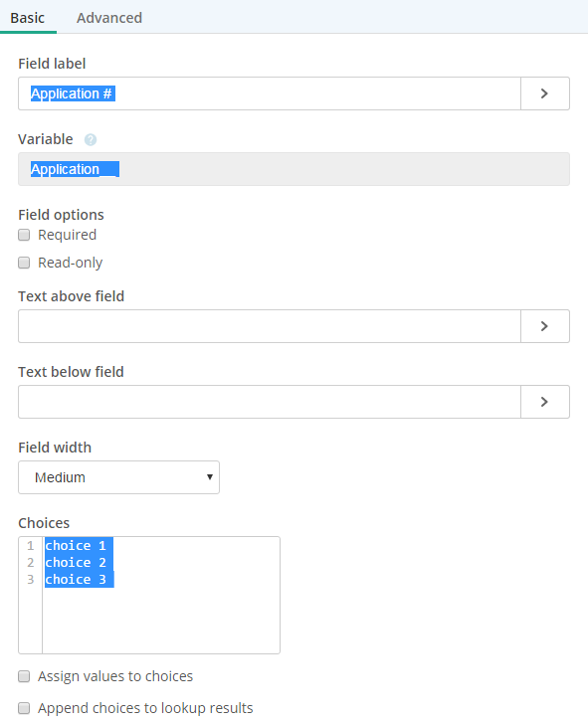Open the Text below field chevron button
Screen dimensions: 588x723
click(x=545, y=402)
